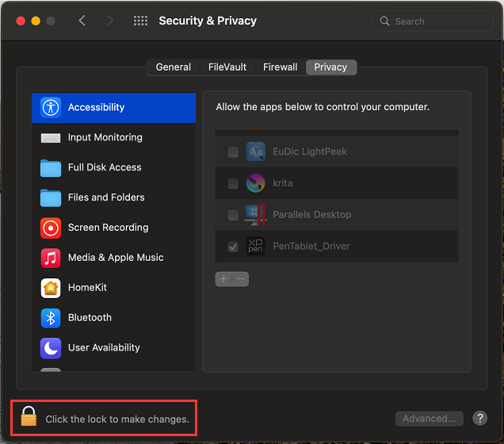Tick the Parallels Desktop checkbox

233,215
